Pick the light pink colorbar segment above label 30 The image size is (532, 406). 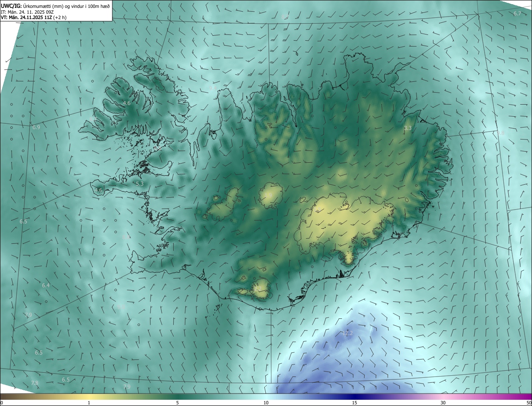(x=443, y=396)
